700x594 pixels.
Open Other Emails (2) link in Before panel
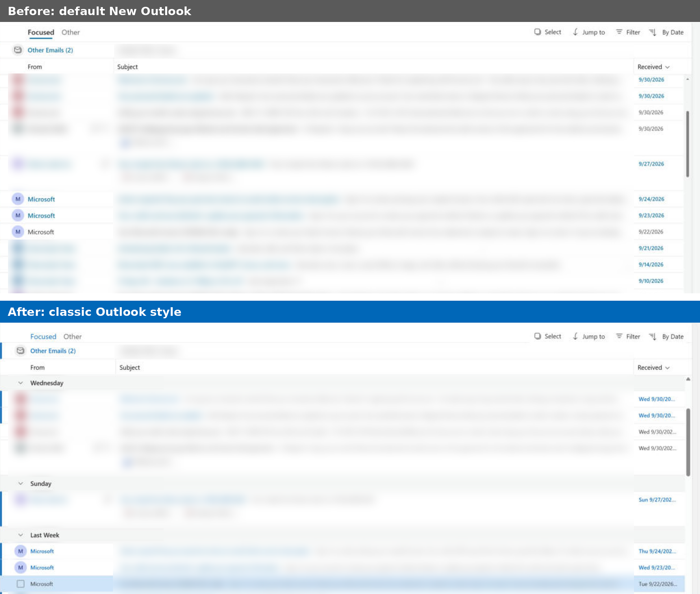point(50,50)
